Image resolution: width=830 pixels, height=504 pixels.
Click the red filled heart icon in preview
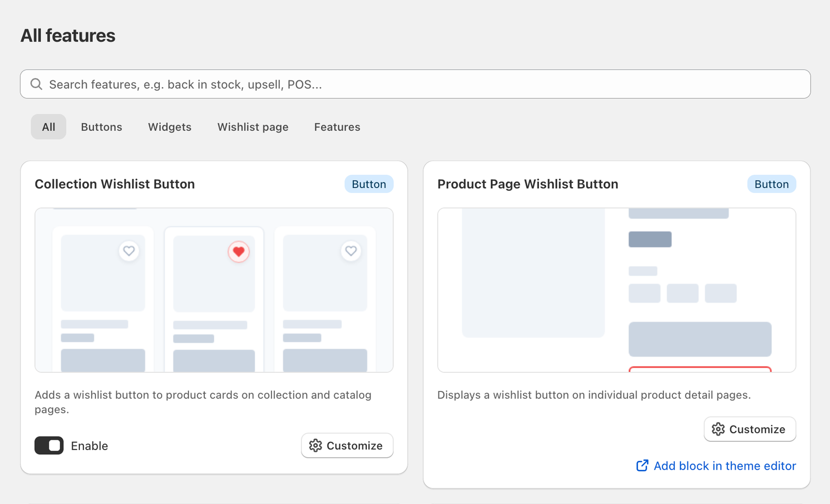click(239, 252)
